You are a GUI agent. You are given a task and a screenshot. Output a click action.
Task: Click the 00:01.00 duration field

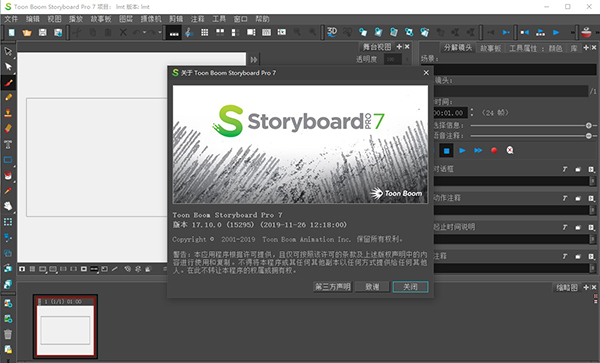pyautogui.click(x=450, y=112)
